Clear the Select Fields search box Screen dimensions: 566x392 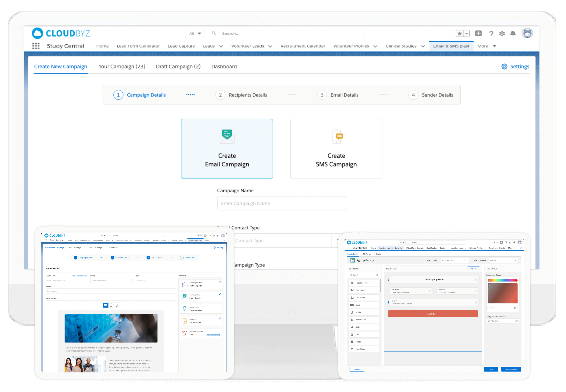pyautogui.click(x=377, y=275)
